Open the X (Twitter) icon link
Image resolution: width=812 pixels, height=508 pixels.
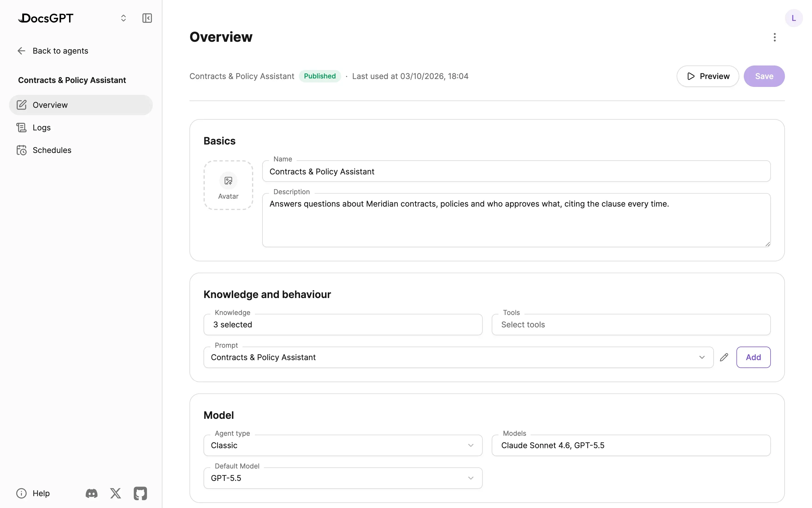116,493
